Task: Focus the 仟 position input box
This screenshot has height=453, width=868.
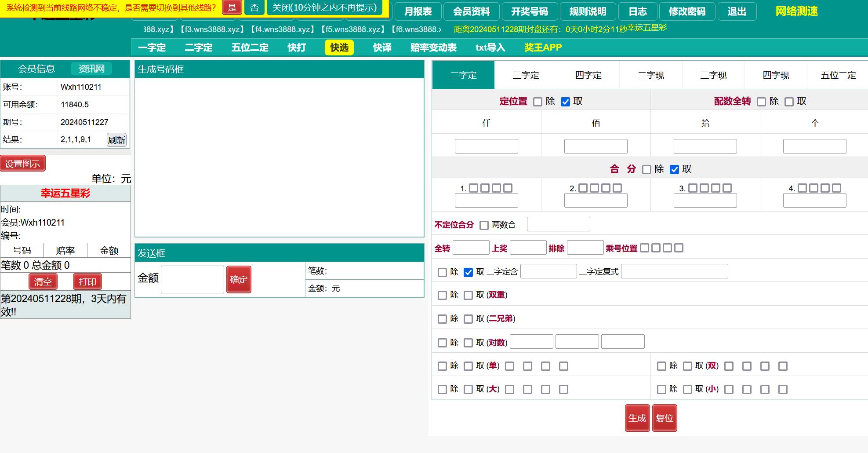Action: click(x=486, y=146)
